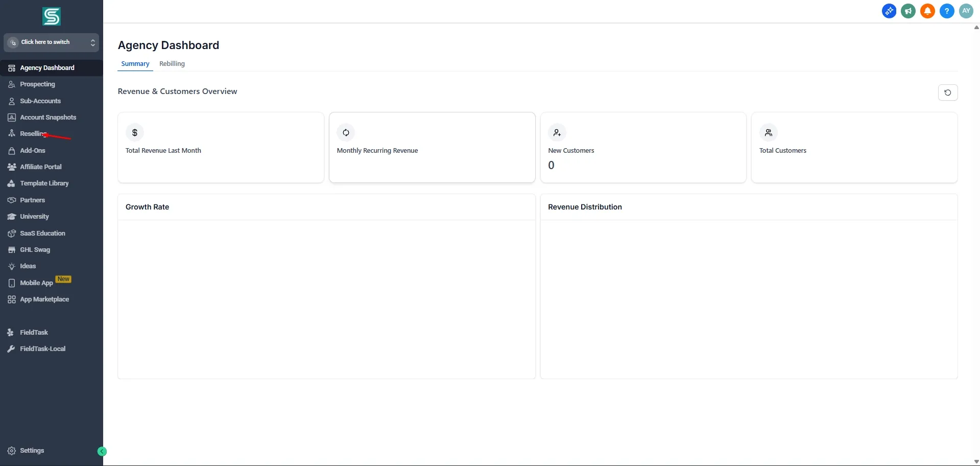Open GHL Swag label
The image size is (980, 466).
[35, 250]
